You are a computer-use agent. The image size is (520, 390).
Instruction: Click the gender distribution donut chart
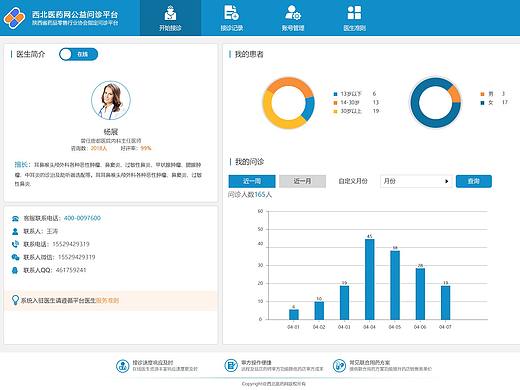(435, 103)
